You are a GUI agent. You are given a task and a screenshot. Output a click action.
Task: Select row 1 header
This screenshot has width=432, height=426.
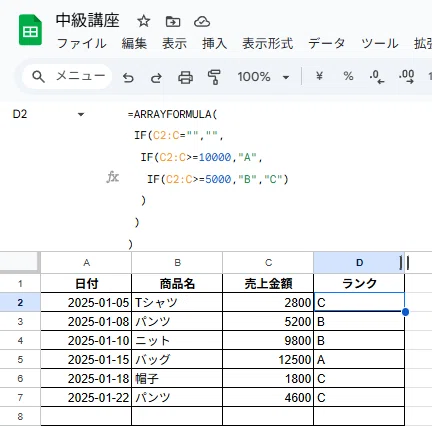point(20,284)
